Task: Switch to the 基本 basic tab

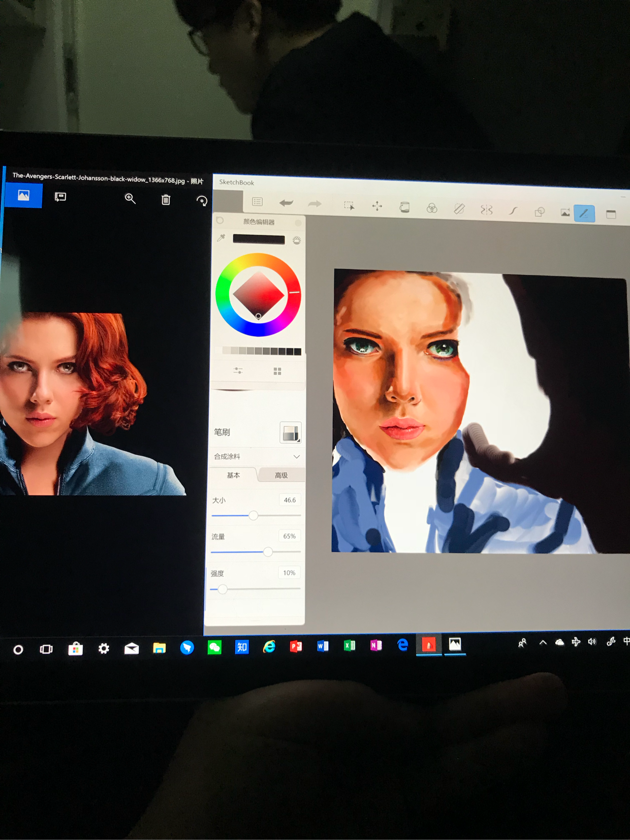Action: (x=233, y=475)
